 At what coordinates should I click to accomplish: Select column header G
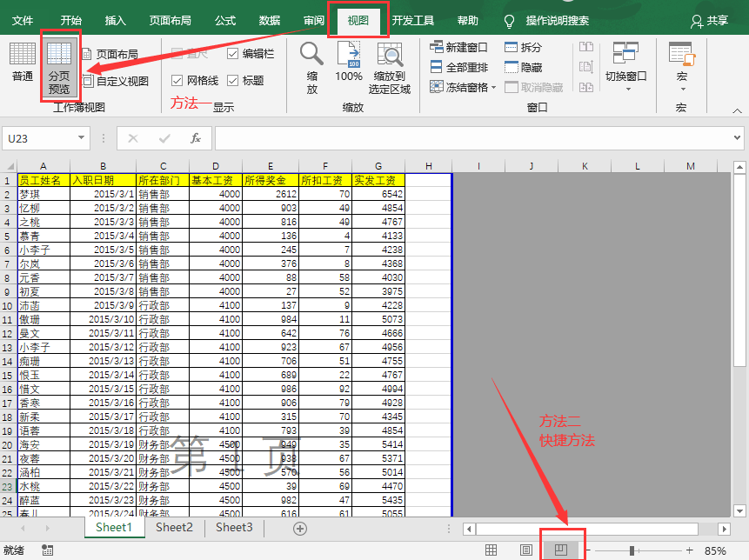[378, 166]
